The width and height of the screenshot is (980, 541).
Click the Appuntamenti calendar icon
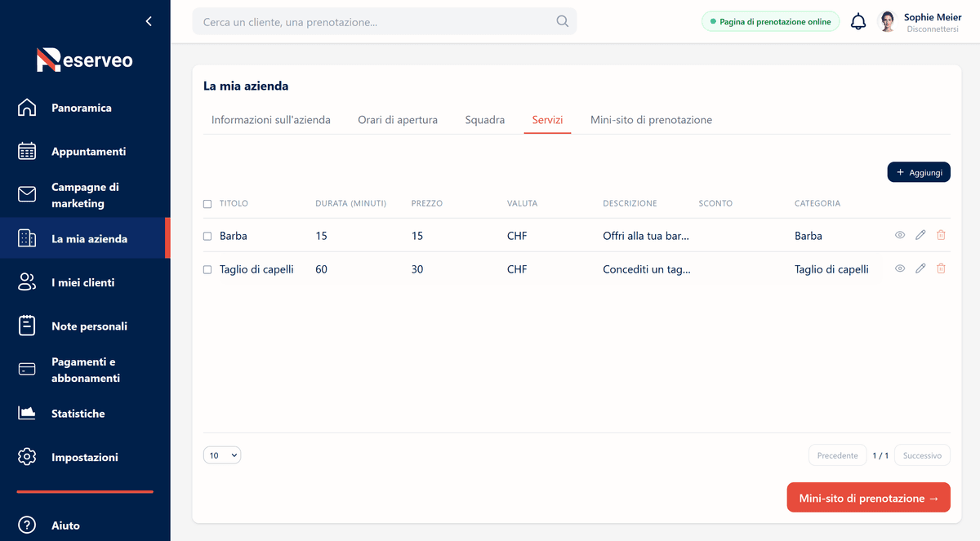[x=27, y=152]
